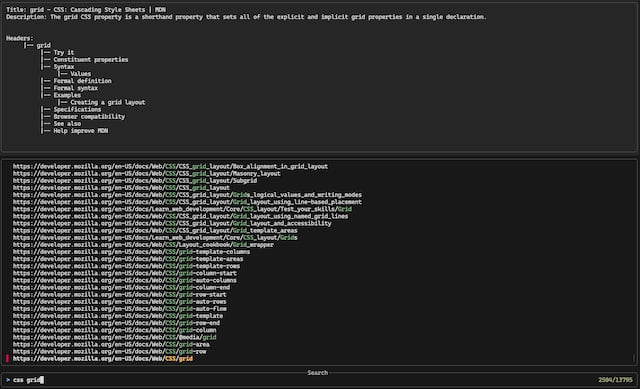Click 'Syntax' header in preview tree
This screenshot has height=389, width=640.
(x=64, y=67)
